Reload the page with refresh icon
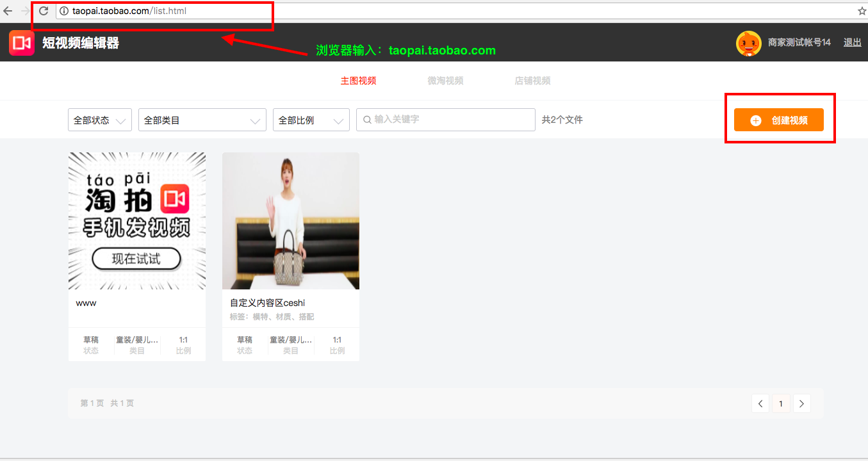Screen dimensions: 868x461 tap(44, 11)
